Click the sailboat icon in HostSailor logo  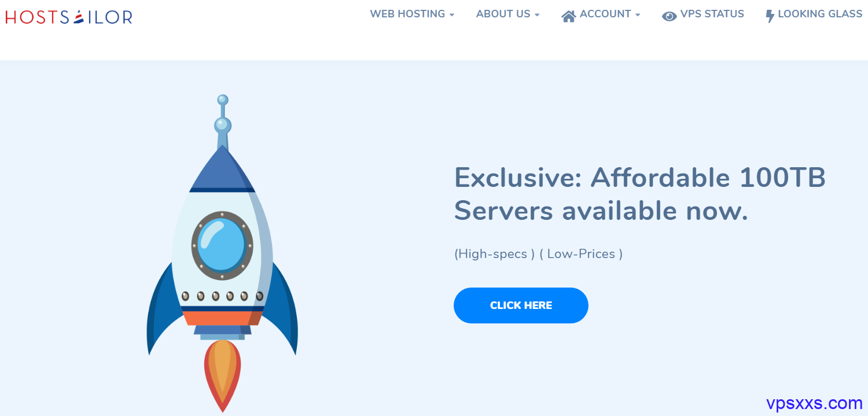[x=80, y=17]
